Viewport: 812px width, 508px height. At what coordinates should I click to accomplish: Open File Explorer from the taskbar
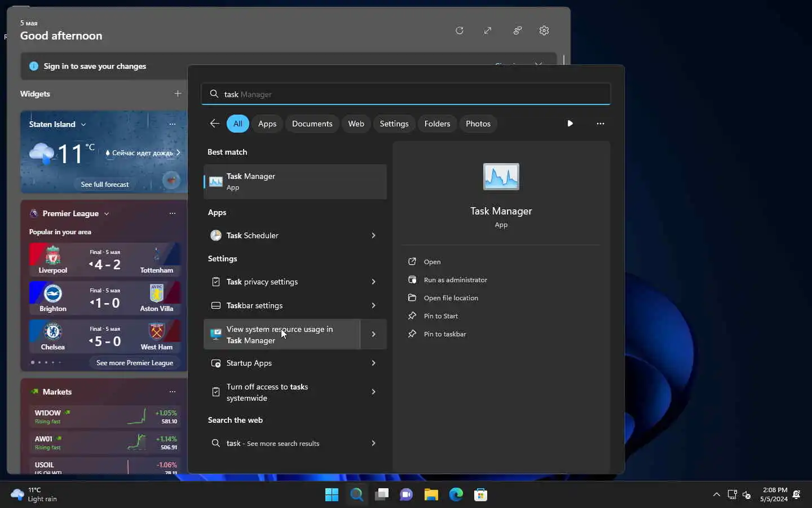(x=431, y=494)
